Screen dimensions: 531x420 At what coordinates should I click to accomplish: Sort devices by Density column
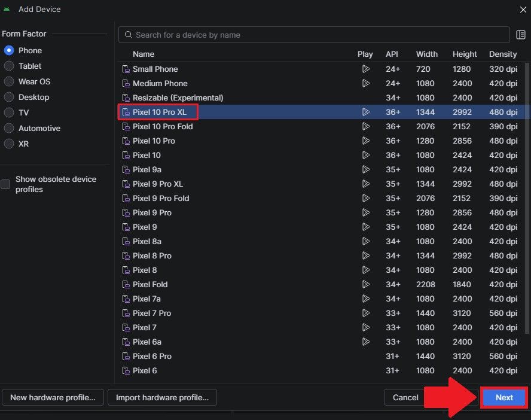pyautogui.click(x=503, y=54)
